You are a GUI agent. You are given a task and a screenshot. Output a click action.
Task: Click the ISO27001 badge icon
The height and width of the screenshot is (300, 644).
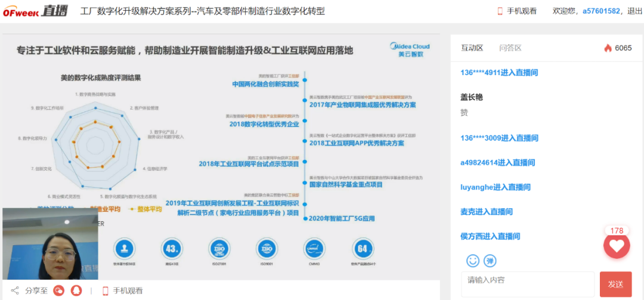219,248
